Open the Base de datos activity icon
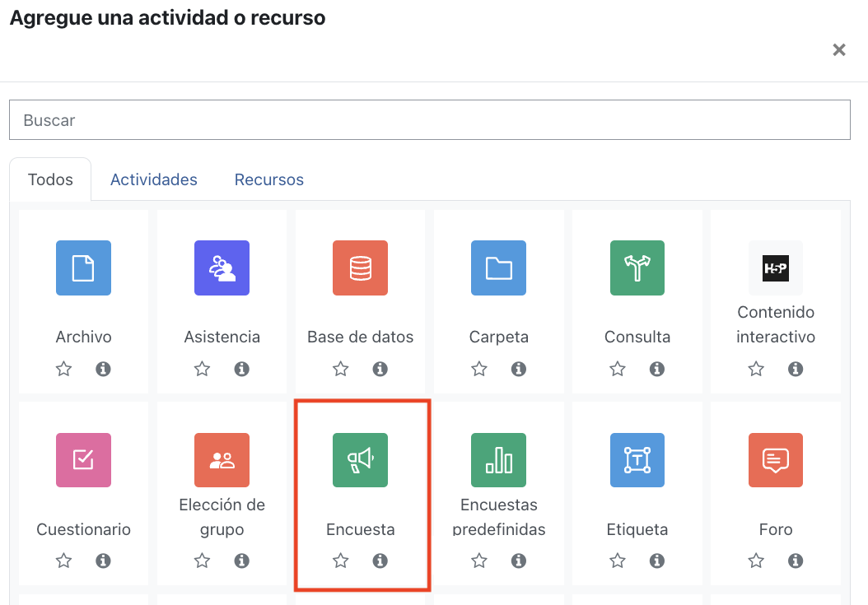The height and width of the screenshot is (605, 868). (361, 268)
